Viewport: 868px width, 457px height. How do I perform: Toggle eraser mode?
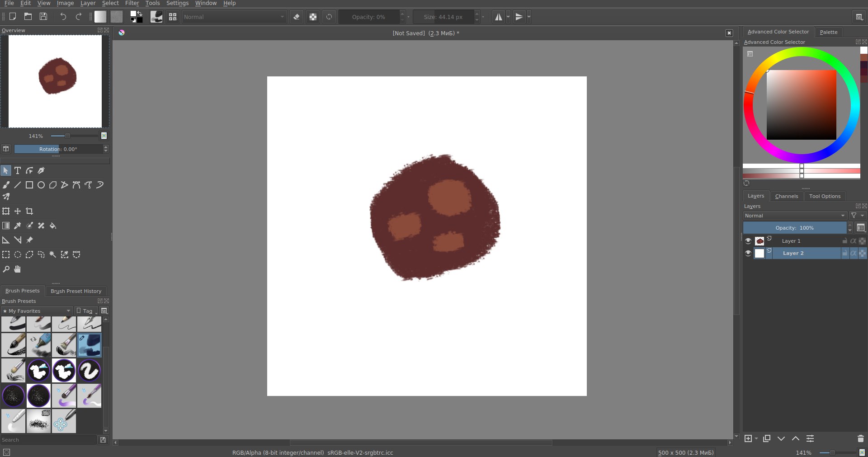[x=297, y=17]
